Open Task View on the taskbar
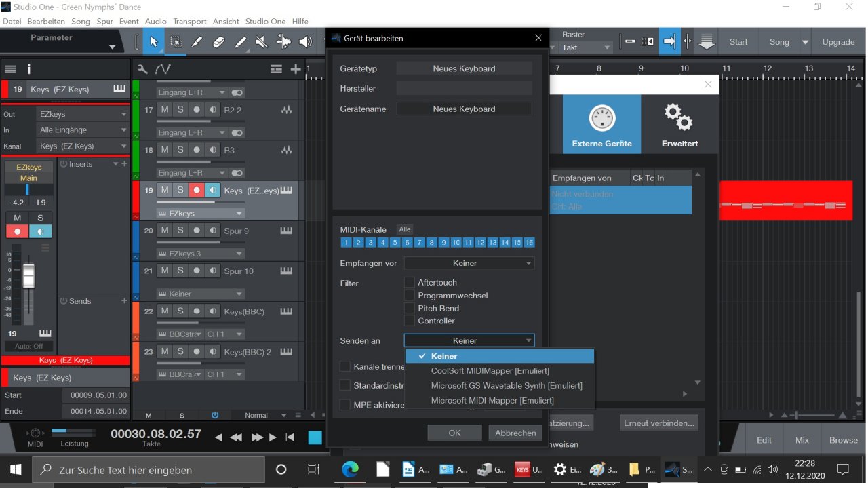This screenshot has width=868, height=491. [313, 469]
